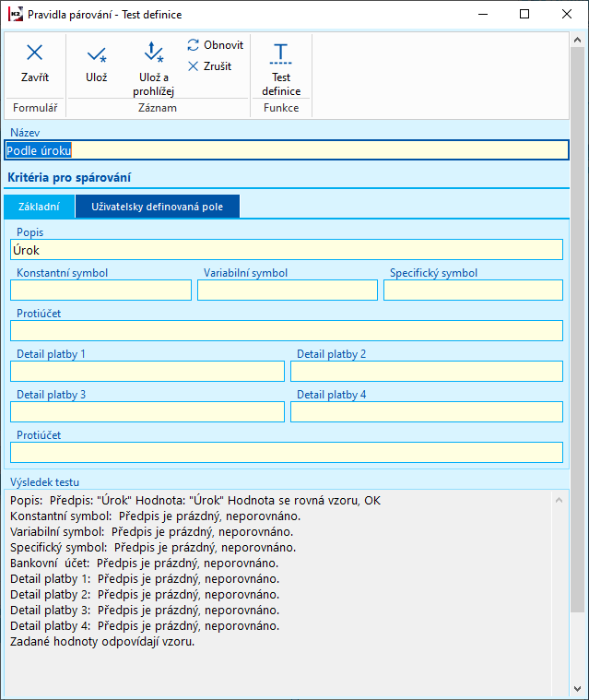Click the 'Specifický symbol: Předpis je prázdný' result line
The width and height of the screenshot is (589, 700).
153,548
